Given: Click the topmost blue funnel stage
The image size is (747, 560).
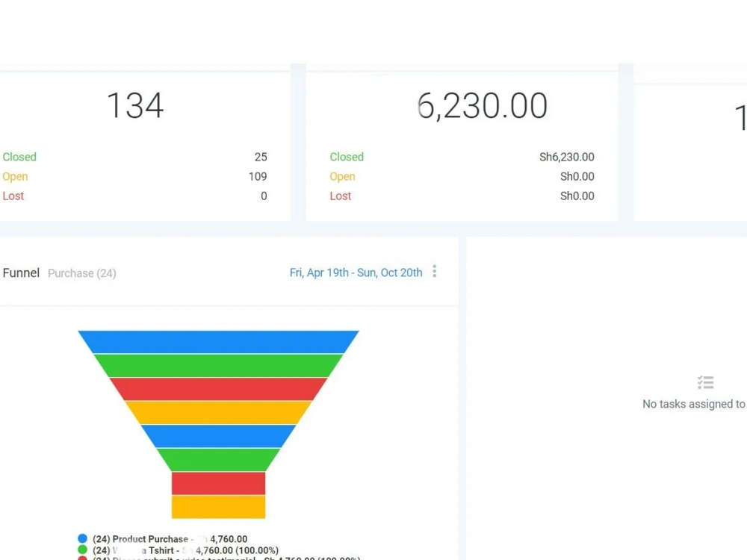Looking at the screenshot, I should pyautogui.click(x=218, y=342).
